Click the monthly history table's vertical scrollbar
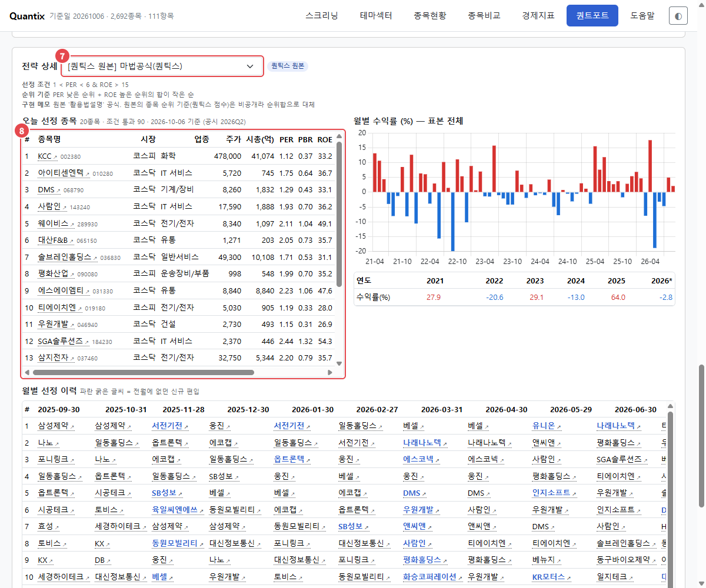Viewport: 706px width, 588px height. [670, 500]
